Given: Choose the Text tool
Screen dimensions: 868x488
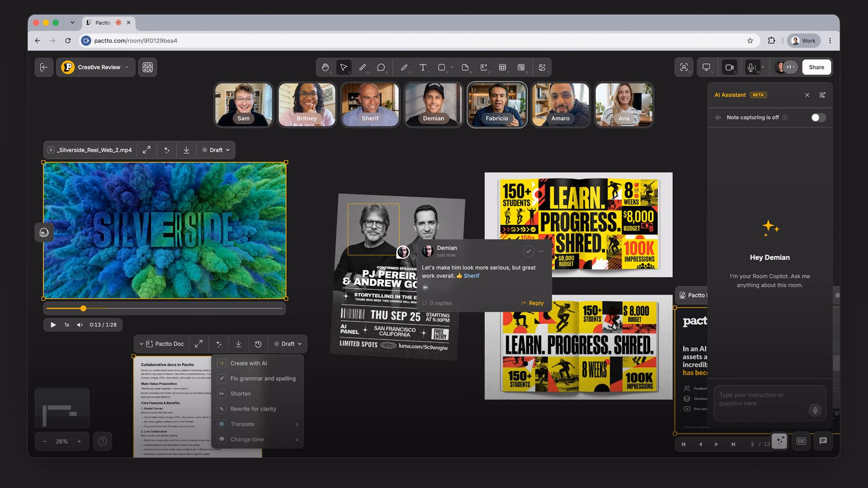Looking at the screenshot, I should (423, 67).
